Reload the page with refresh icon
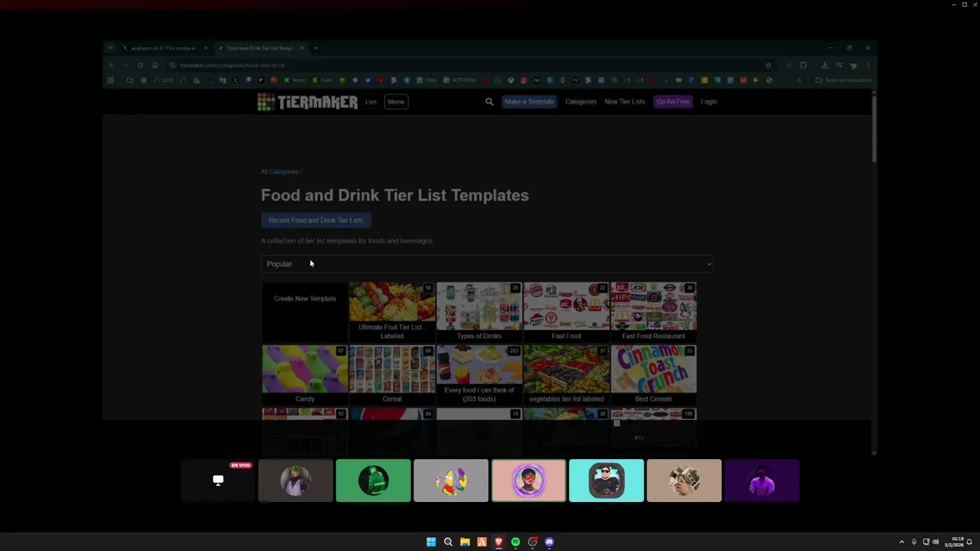 140,65
